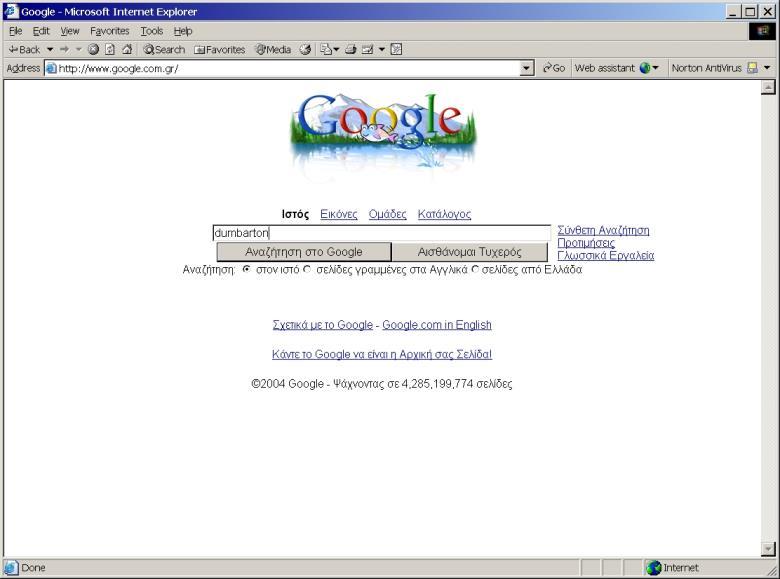This screenshot has height=579, width=780.
Task: Click the Mail toolbar icon
Action: pos(325,50)
